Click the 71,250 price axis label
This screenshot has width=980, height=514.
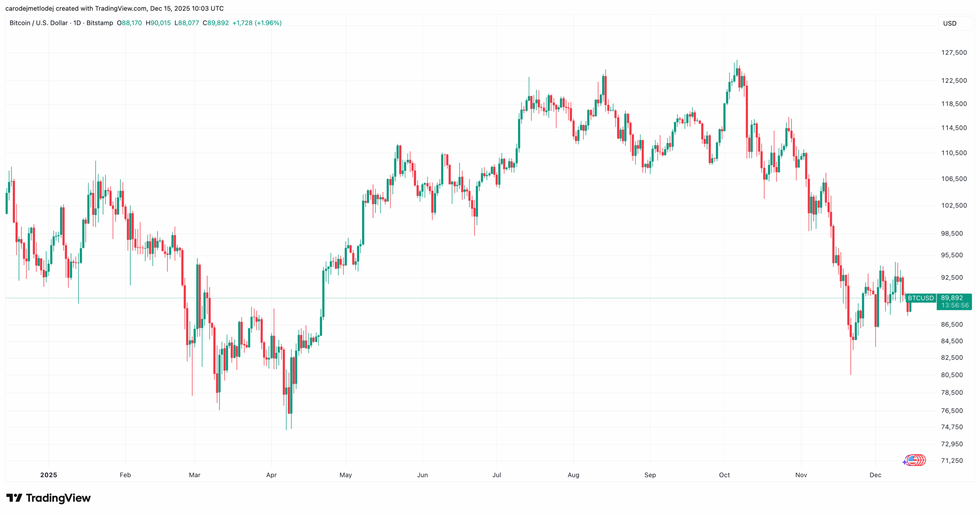click(x=952, y=460)
